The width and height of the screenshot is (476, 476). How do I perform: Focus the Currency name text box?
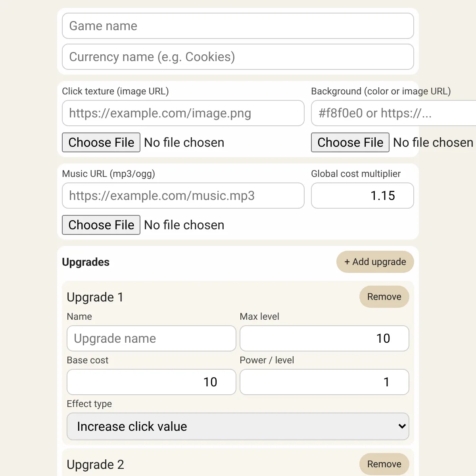click(238, 57)
